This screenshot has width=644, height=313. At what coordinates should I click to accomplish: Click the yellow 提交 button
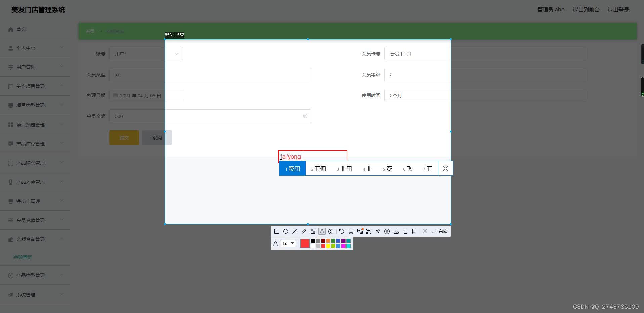(x=124, y=138)
